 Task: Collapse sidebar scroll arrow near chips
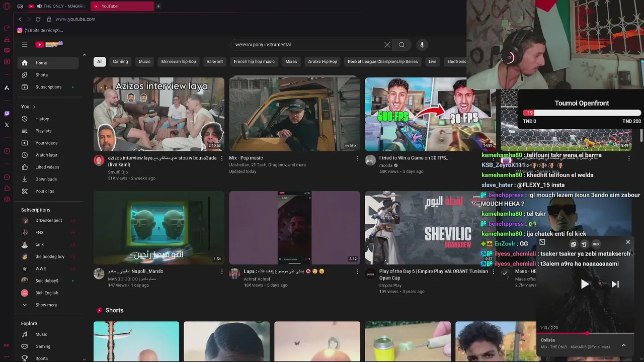pos(84,55)
